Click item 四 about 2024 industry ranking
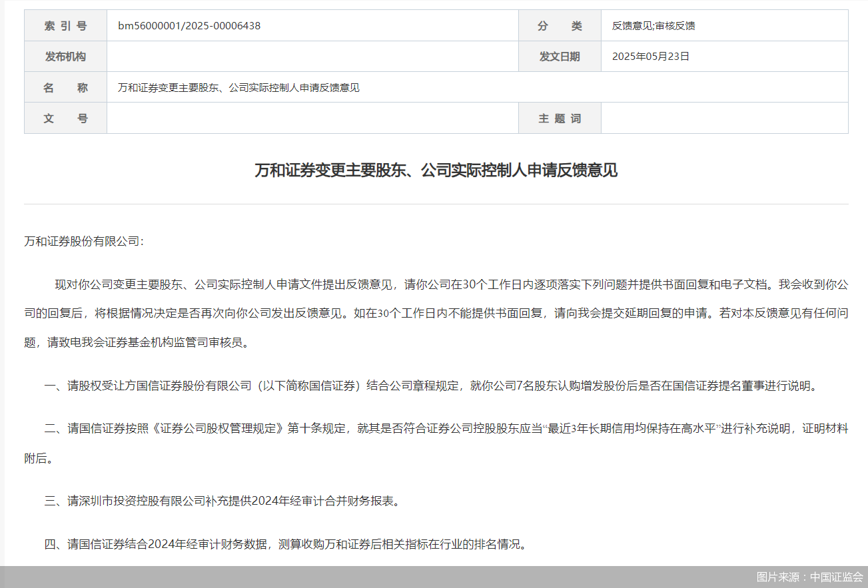This screenshot has height=588, width=868. (286, 544)
